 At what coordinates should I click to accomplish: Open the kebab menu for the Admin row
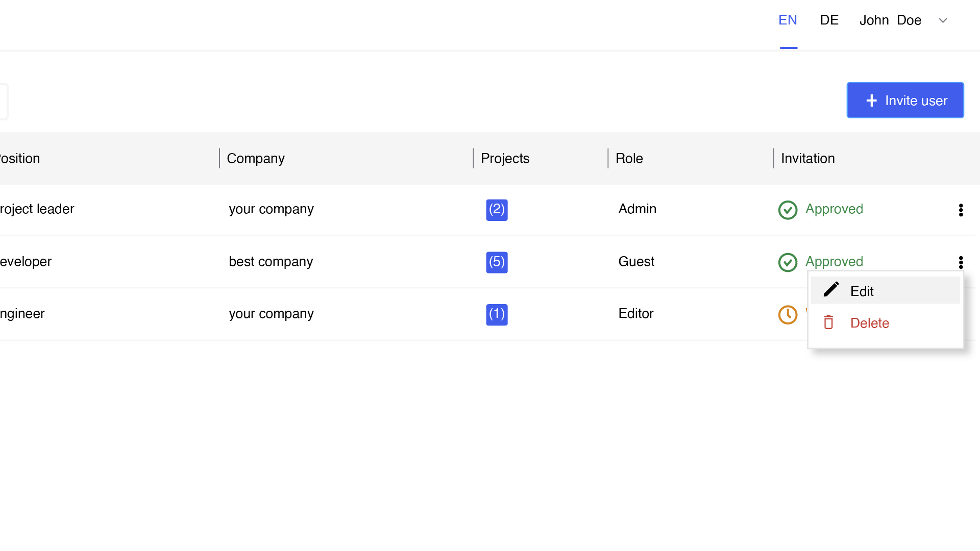coord(961,210)
